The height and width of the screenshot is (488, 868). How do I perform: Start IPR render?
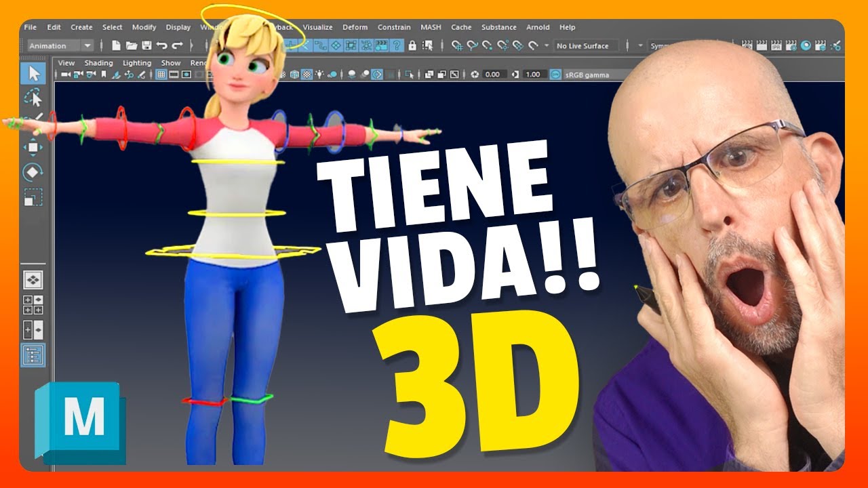(776, 45)
